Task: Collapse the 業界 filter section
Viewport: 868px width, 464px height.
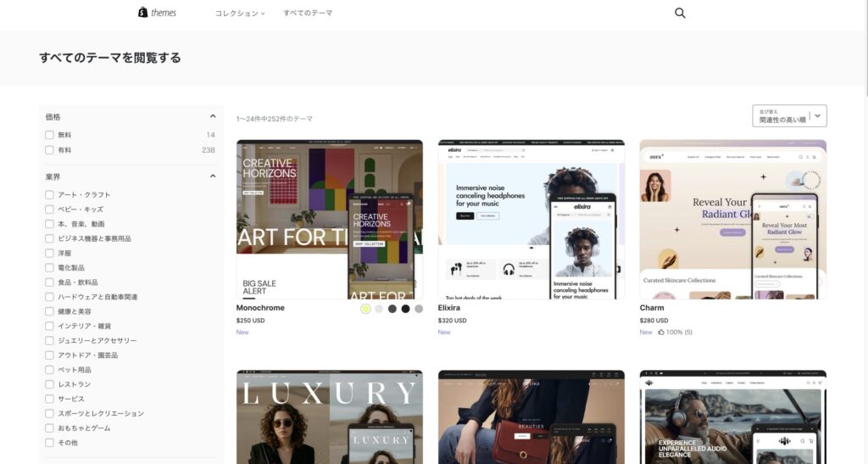Action: coord(213,176)
